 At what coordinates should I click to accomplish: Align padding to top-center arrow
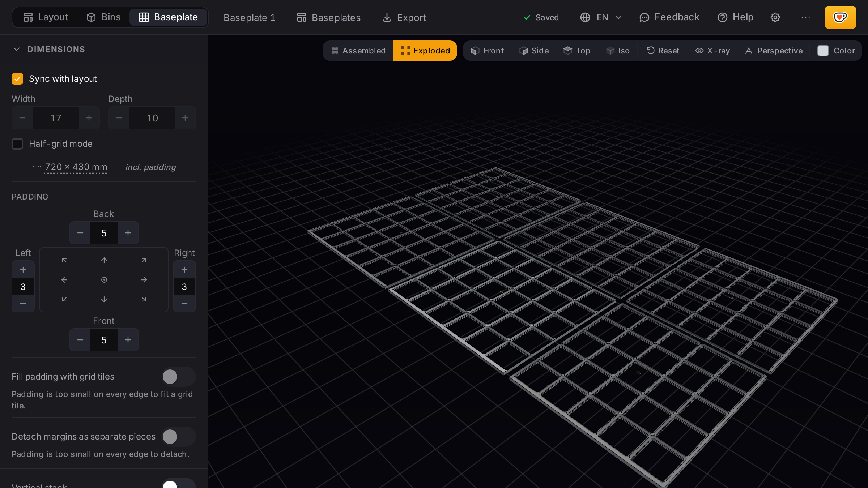click(104, 260)
